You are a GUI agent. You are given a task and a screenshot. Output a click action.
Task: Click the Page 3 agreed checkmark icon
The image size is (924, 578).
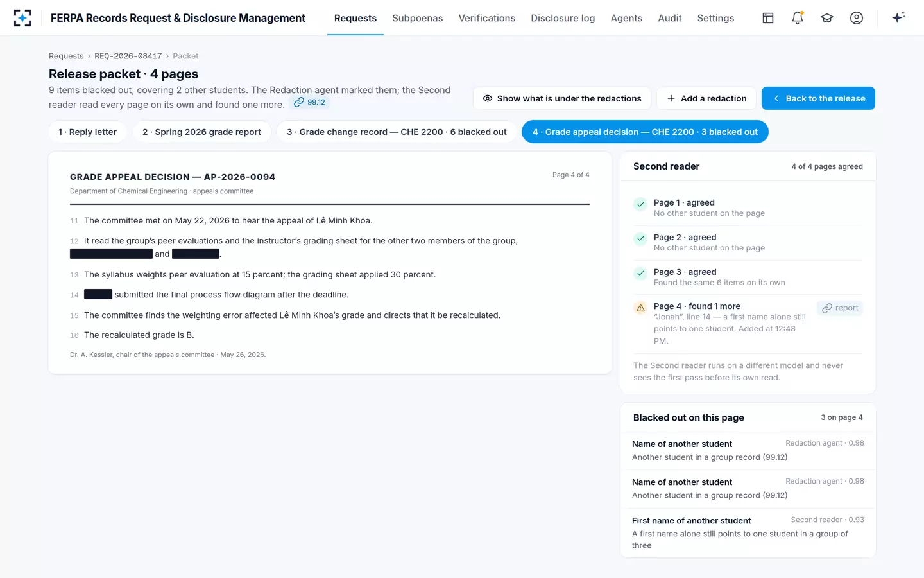pyautogui.click(x=640, y=274)
